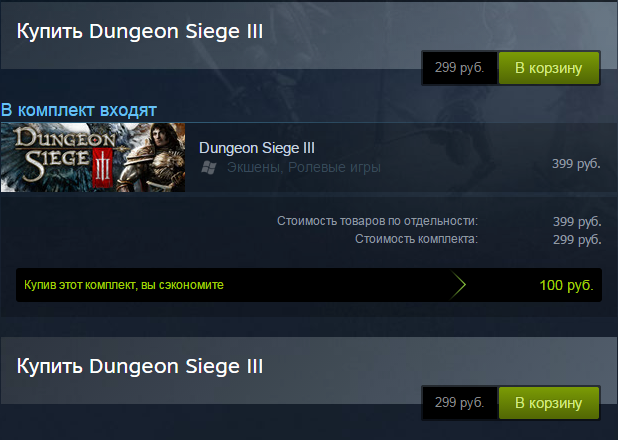Click the top 'Купить Dungeon Siege III' heading
This screenshot has height=440, width=618.
click(140, 32)
